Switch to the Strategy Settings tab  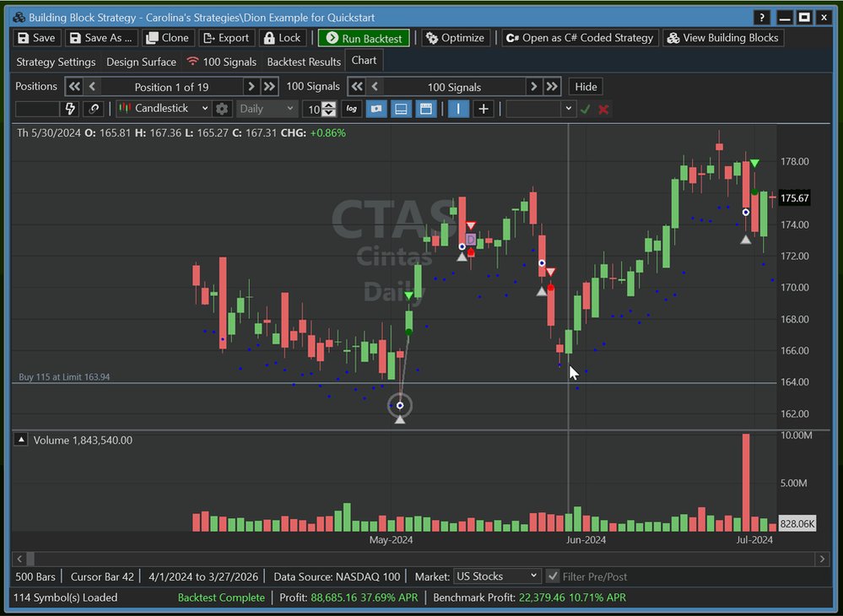point(56,62)
